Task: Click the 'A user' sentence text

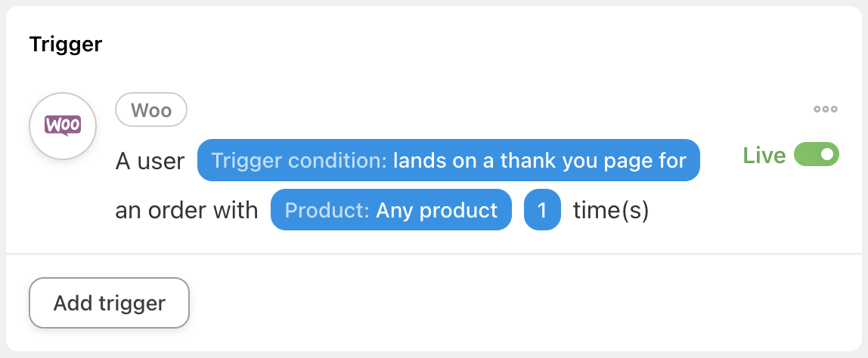Action: (x=150, y=161)
